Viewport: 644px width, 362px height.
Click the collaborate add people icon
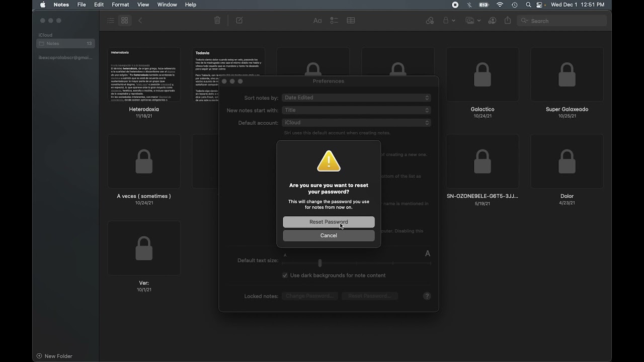(x=493, y=21)
